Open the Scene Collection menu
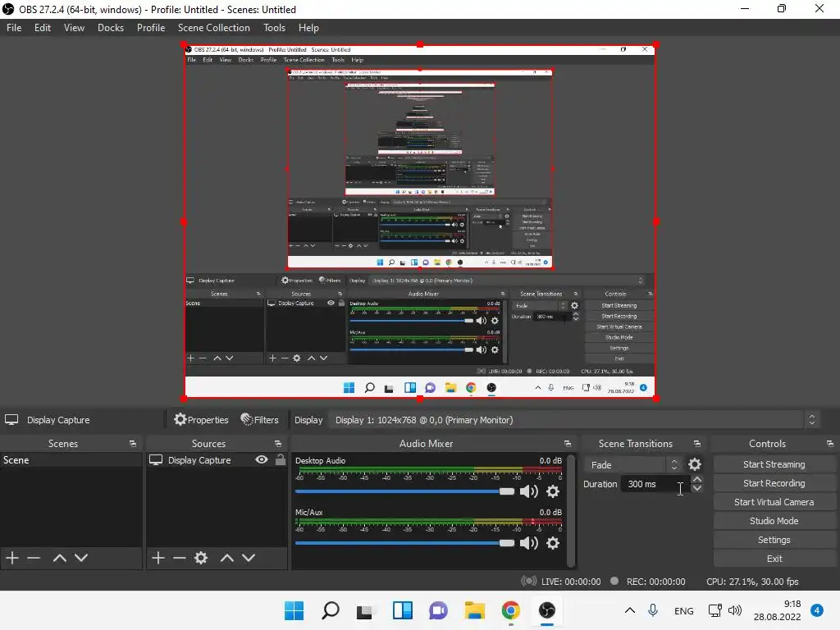840x630 pixels. pyautogui.click(x=214, y=28)
